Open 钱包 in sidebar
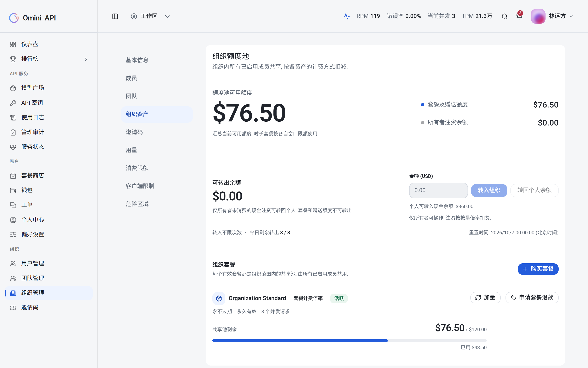 click(x=49, y=190)
